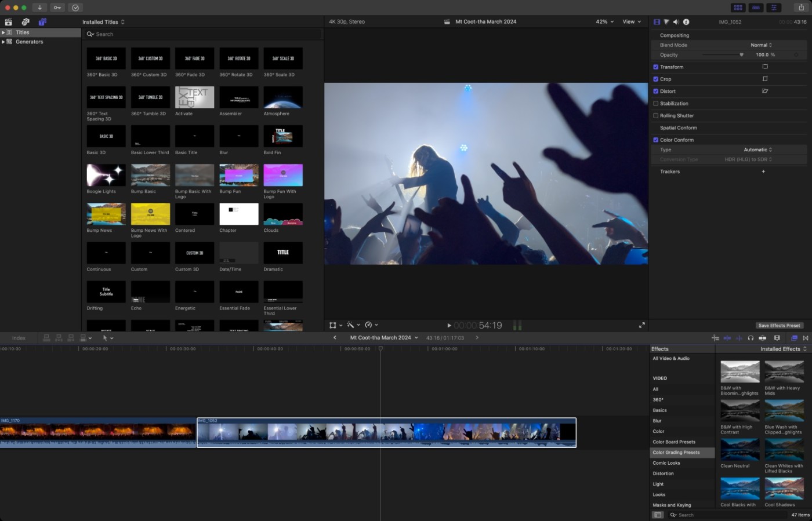Uncheck the Distort checkbox
Screen dimensions: 812x521
656,91
